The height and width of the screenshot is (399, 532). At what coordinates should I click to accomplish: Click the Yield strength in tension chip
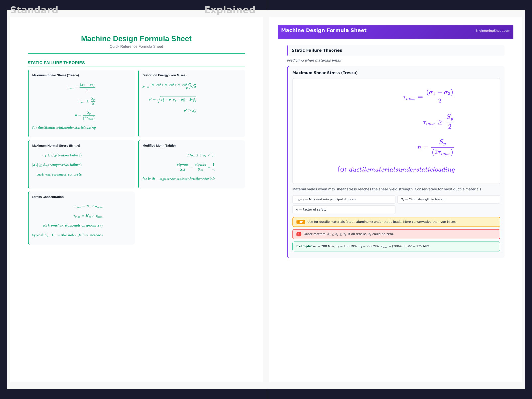[448, 199]
